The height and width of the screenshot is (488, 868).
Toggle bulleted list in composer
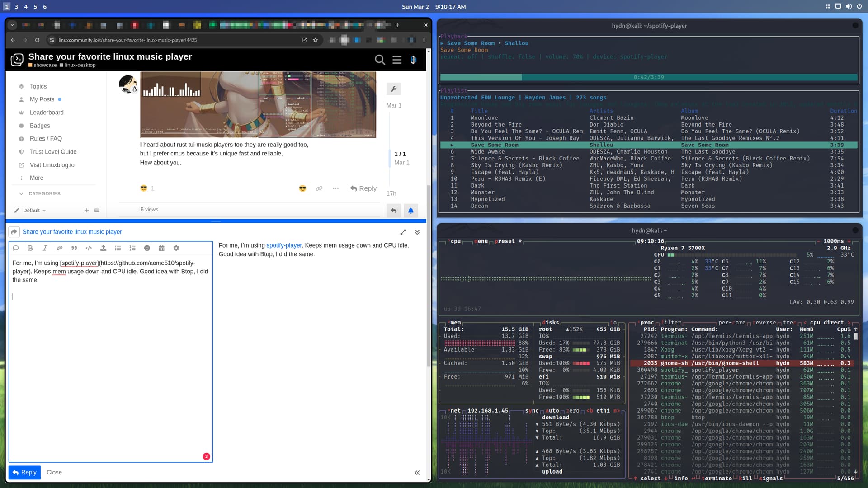(118, 248)
